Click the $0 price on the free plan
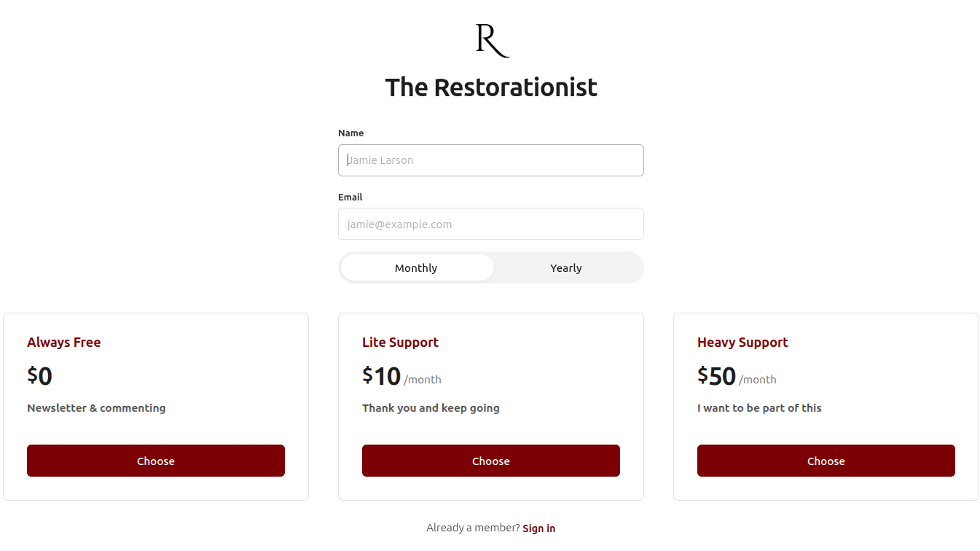 (40, 377)
